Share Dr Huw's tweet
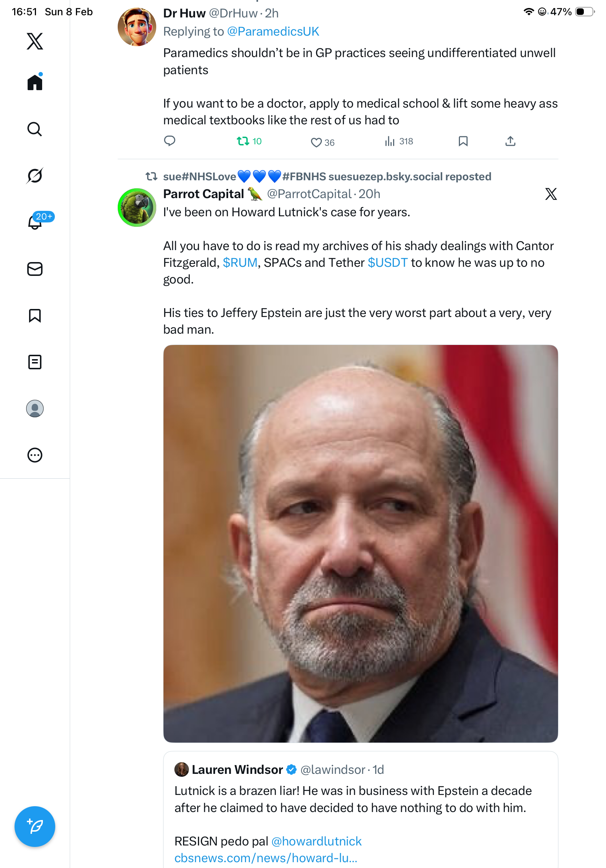This screenshot has width=606, height=868. pyautogui.click(x=510, y=141)
